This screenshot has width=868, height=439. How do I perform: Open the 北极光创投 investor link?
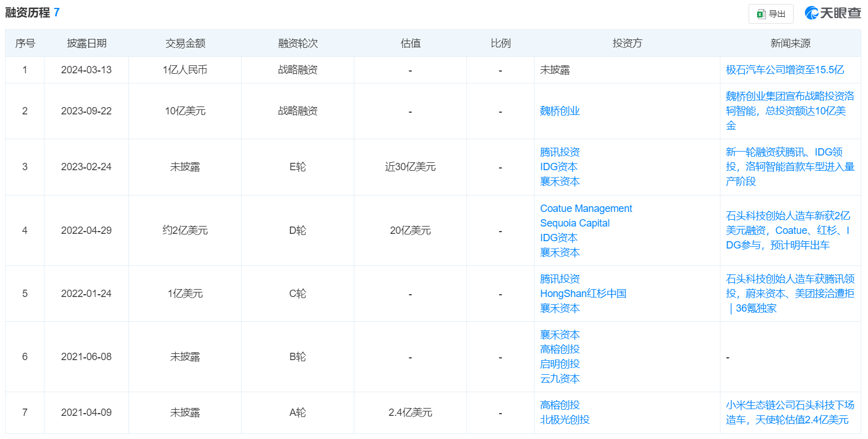click(565, 420)
